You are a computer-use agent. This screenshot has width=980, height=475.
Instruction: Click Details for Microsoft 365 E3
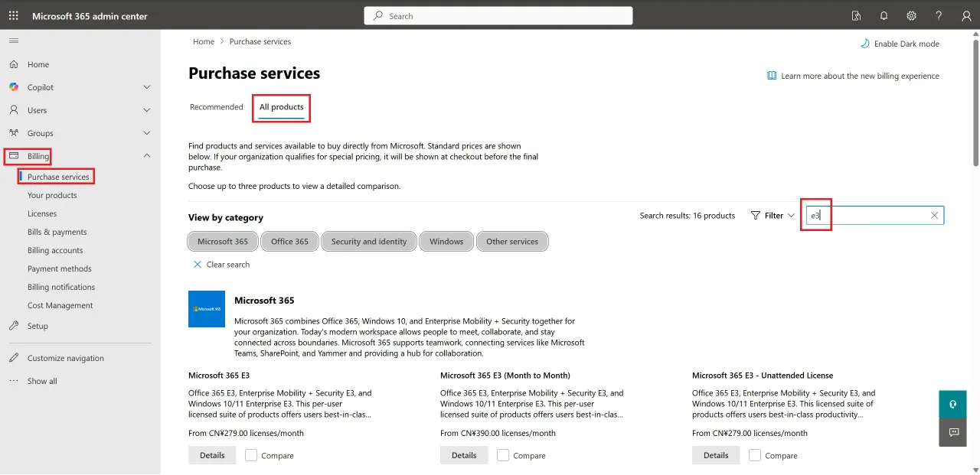pos(212,455)
